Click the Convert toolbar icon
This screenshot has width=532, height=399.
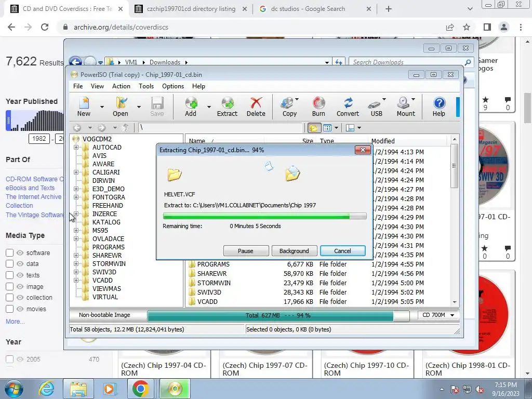[348, 107]
